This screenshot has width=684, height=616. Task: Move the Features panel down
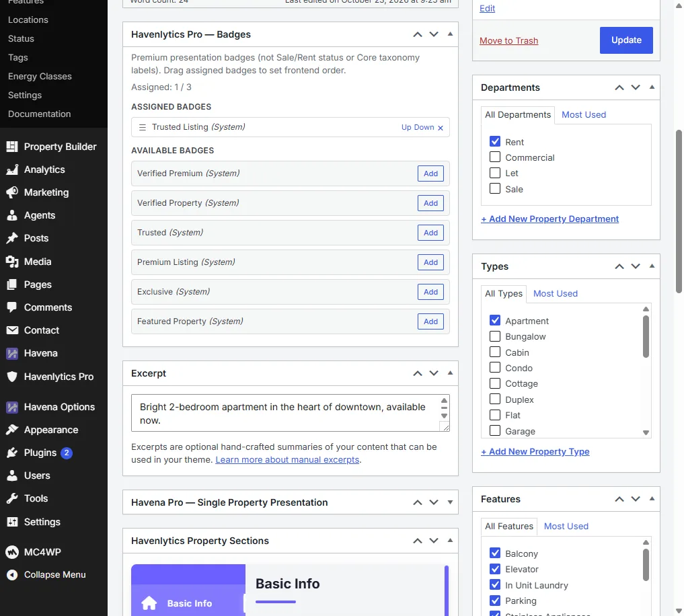[636, 498]
